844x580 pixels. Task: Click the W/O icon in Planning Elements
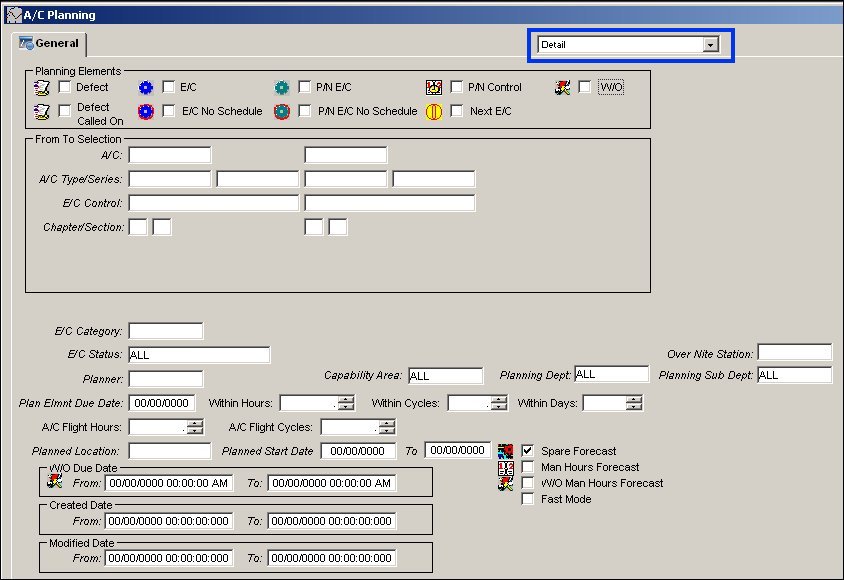click(x=562, y=87)
